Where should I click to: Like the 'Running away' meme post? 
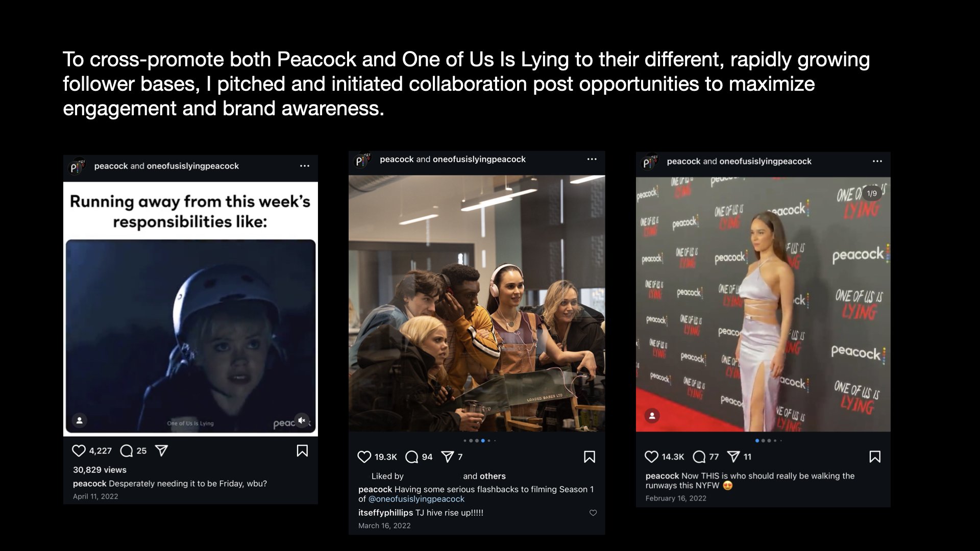[79, 451]
